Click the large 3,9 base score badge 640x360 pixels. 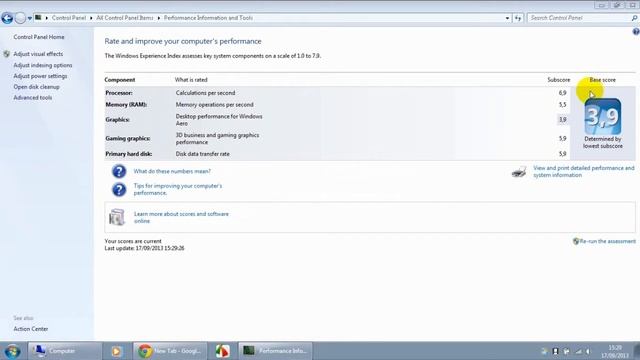[x=603, y=117]
